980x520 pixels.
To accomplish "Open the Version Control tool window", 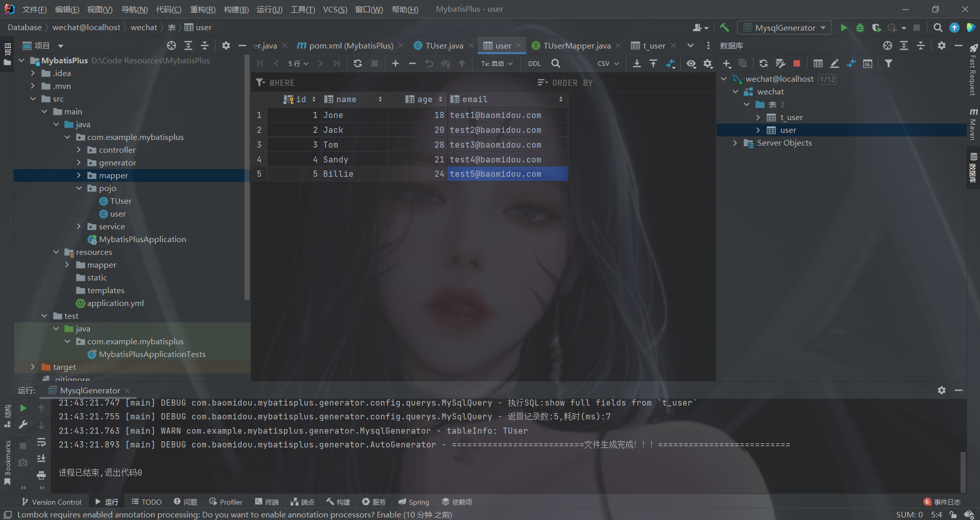I will tap(51, 502).
